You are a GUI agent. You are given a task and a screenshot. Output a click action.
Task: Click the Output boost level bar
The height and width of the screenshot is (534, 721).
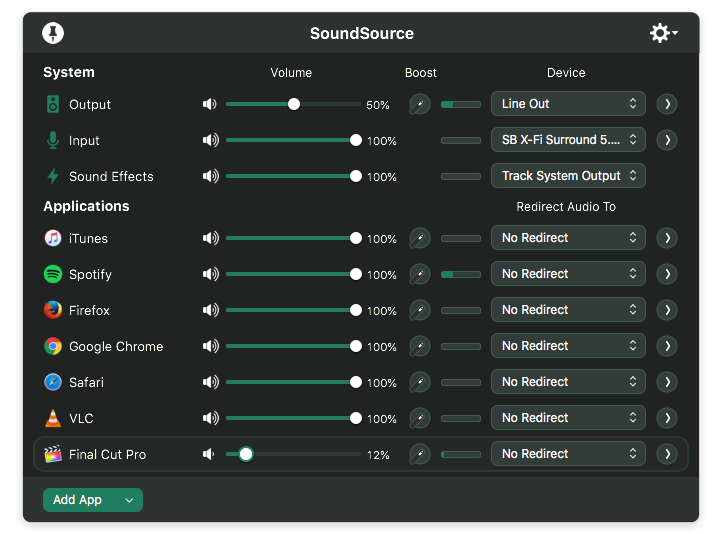(461, 104)
